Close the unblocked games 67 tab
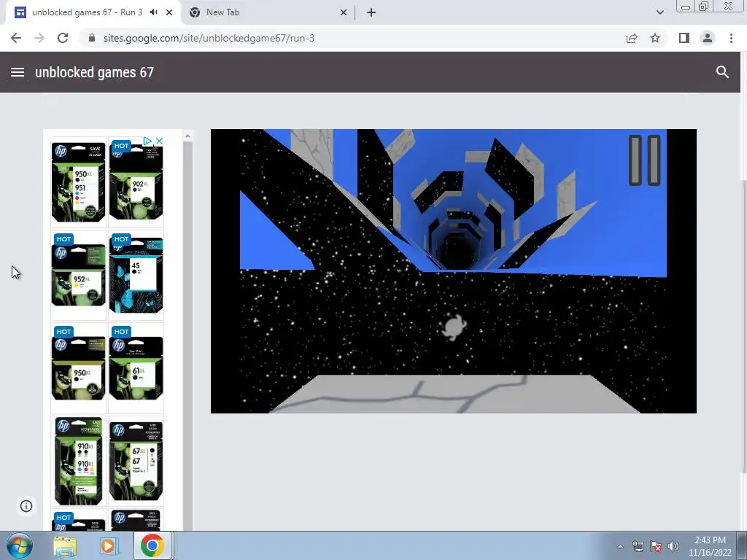 pos(169,12)
